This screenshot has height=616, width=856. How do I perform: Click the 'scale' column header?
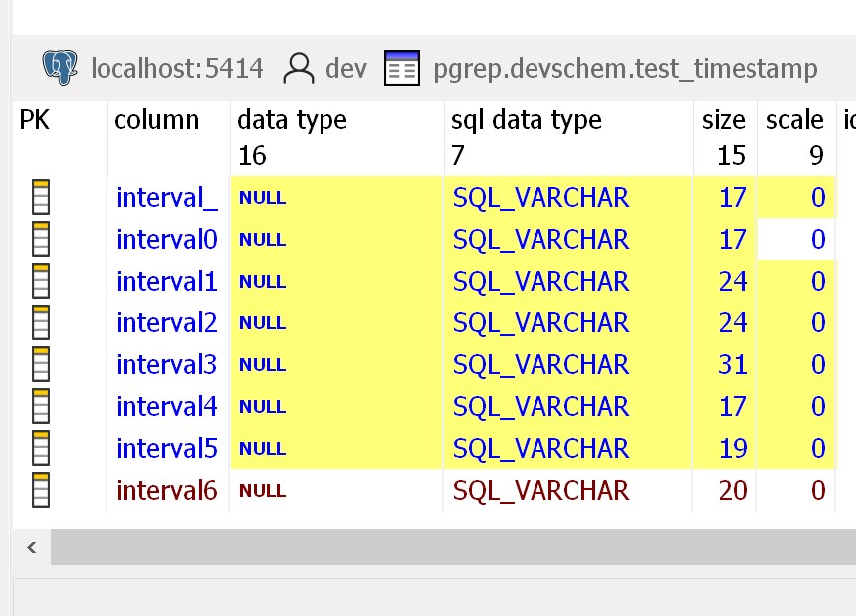click(794, 120)
